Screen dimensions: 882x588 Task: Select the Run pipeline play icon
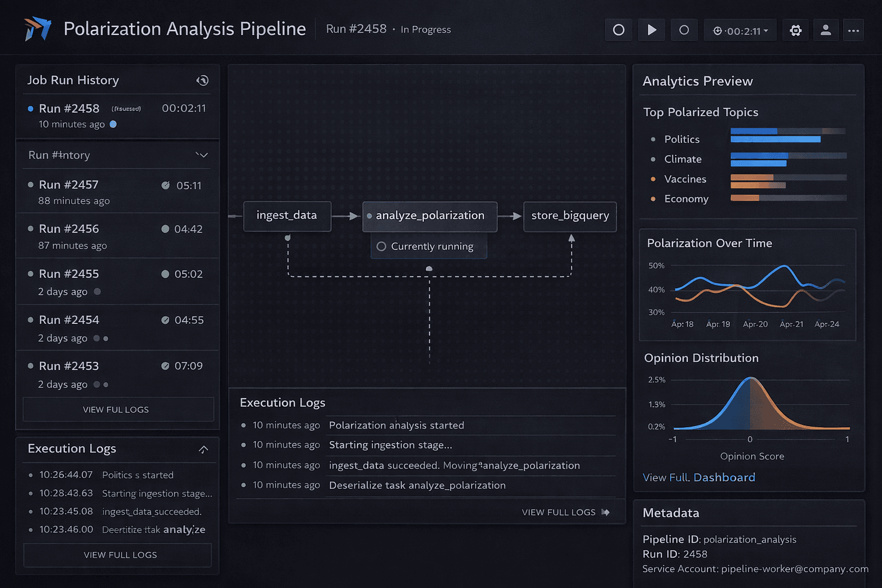[651, 30]
